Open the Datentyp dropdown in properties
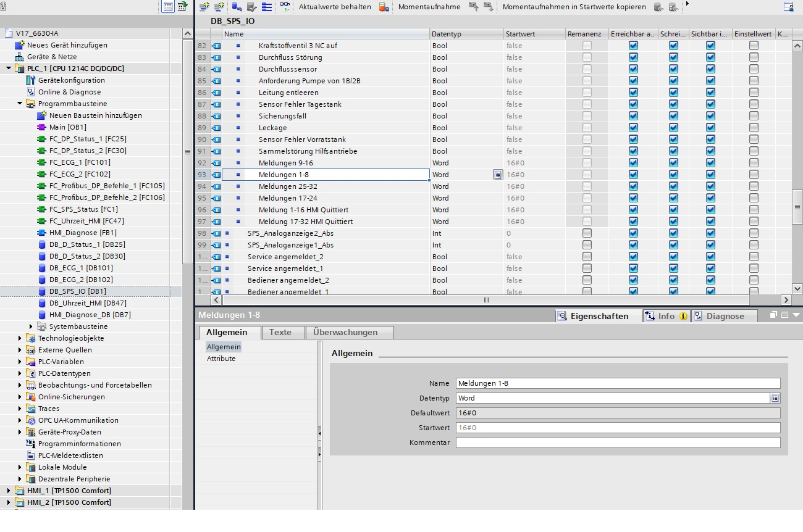 (775, 398)
